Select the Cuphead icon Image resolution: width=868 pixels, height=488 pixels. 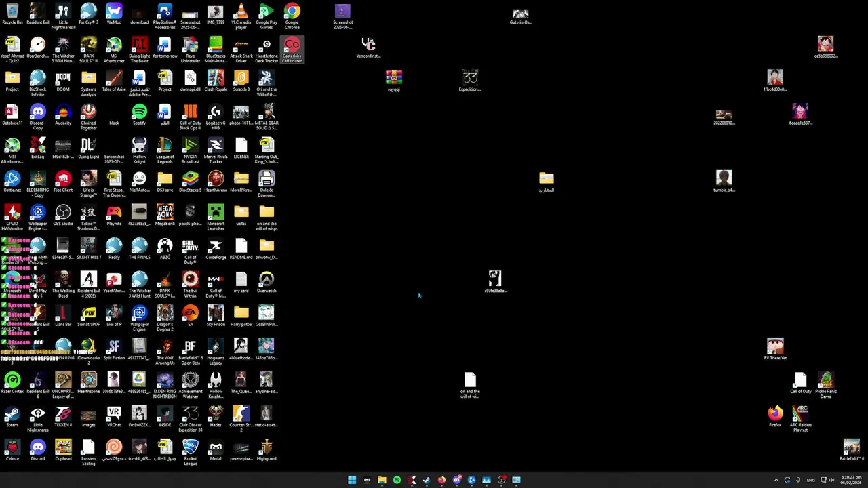click(x=63, y=449)
